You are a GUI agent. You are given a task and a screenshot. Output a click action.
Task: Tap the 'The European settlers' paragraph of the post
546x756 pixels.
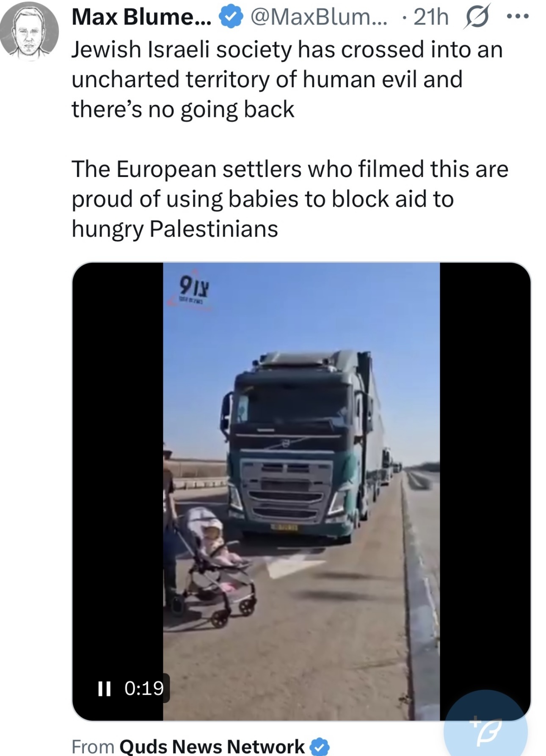click(x=289, y=199)
